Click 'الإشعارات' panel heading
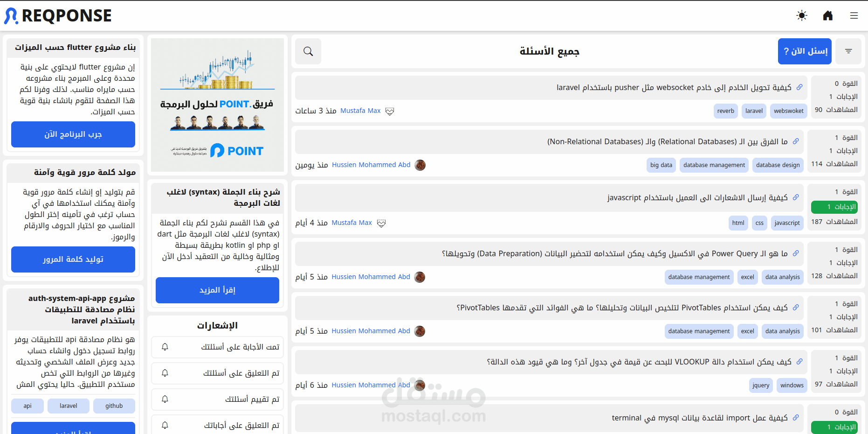This screenshot has width=868, height=434. tap(217, 326)
